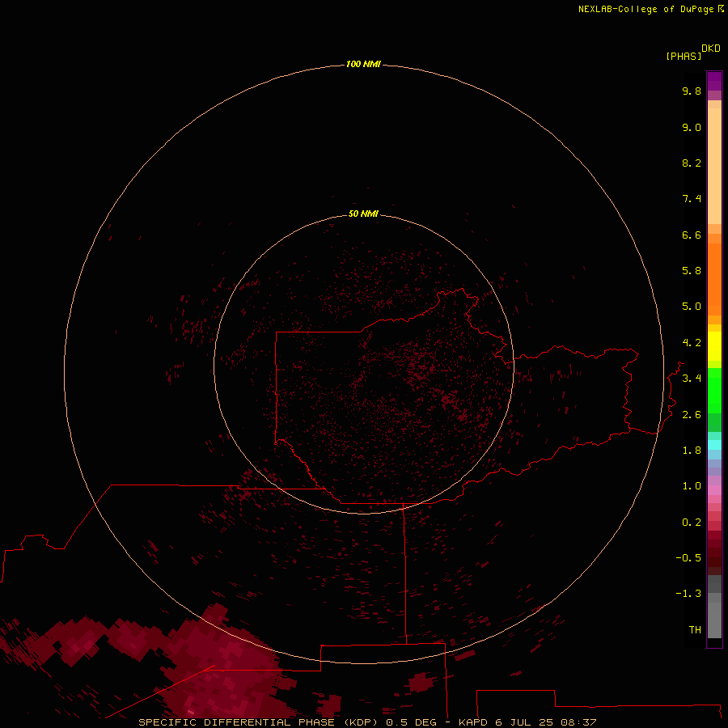Click the KAPD station identifier

click(x=472, y=722)
